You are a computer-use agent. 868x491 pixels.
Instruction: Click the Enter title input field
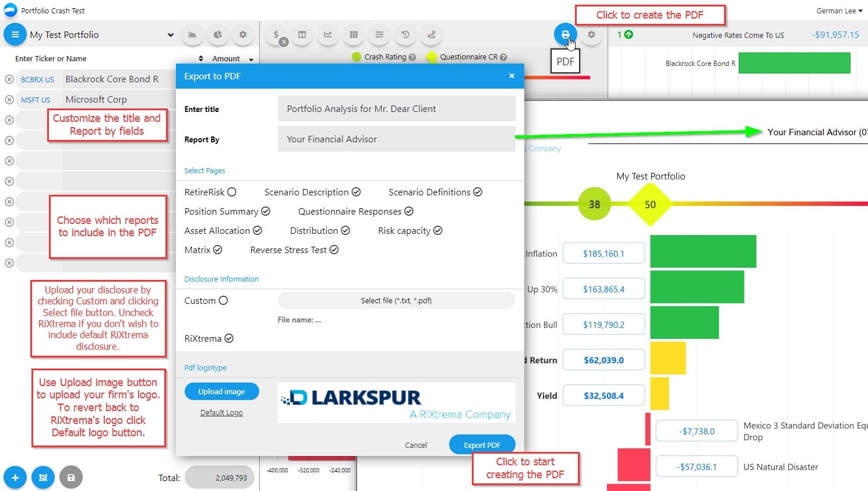(396, 108)
